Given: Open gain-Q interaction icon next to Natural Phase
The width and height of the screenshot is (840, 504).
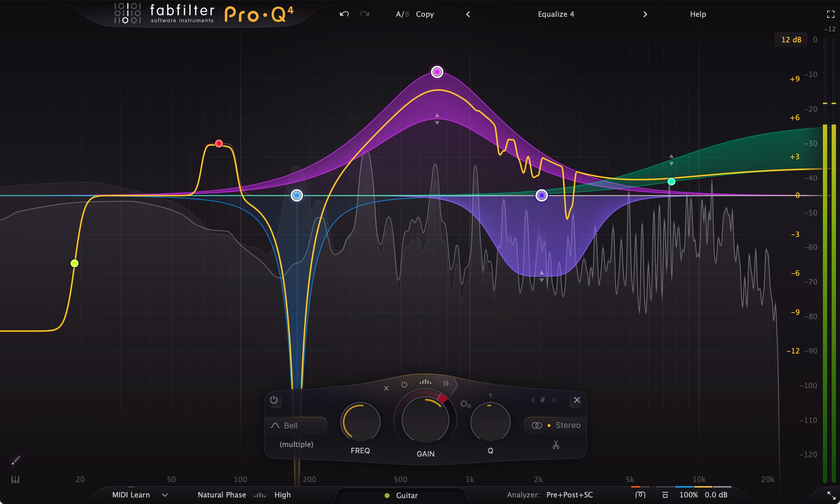Looking at the screenshot, I should (x=260, y=495).
